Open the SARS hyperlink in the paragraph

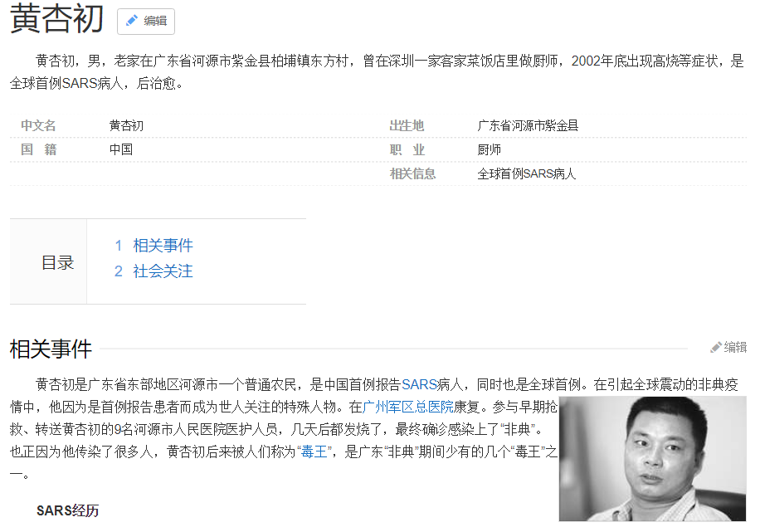(419, 384)
